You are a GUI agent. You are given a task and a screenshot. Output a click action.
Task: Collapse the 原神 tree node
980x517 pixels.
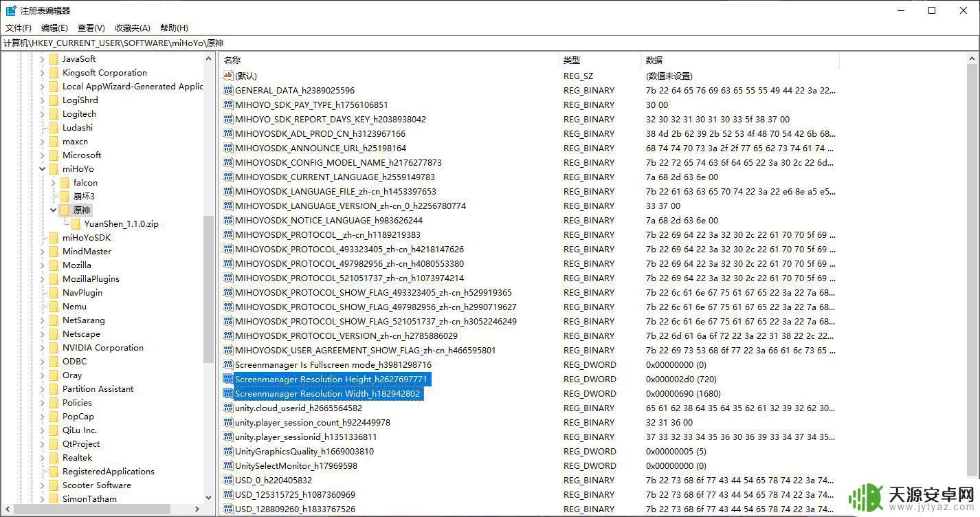point(54,210)
